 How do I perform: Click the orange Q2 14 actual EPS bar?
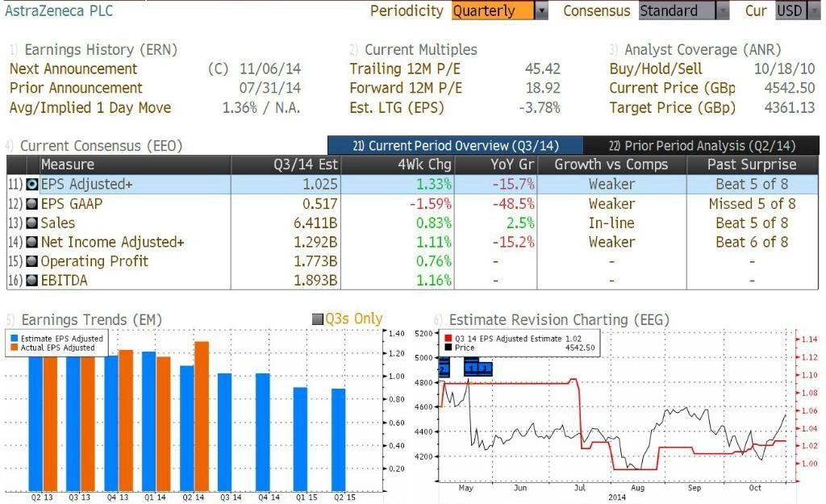pos(202,416)
